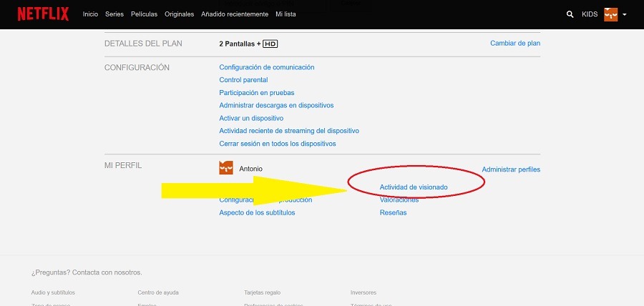
Task: Open Actividad reciente de streaming del dispositivo
Action: (289, 131)
